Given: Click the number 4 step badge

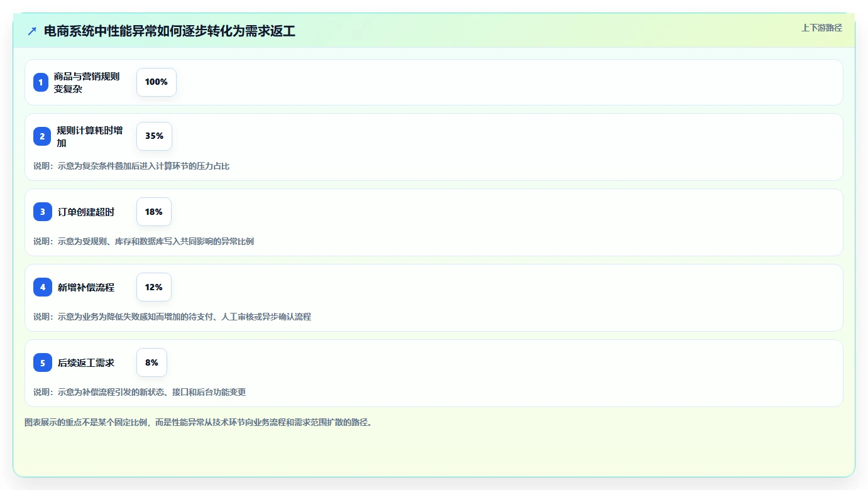Looking at the screenshot, I should pos(43,287).
